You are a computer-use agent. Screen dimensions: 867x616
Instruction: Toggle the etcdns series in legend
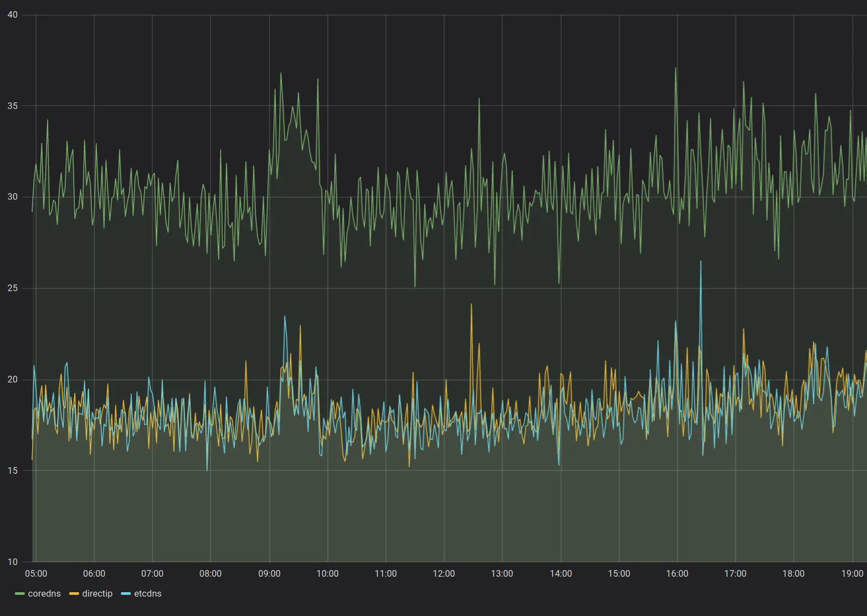pos(147,593)
